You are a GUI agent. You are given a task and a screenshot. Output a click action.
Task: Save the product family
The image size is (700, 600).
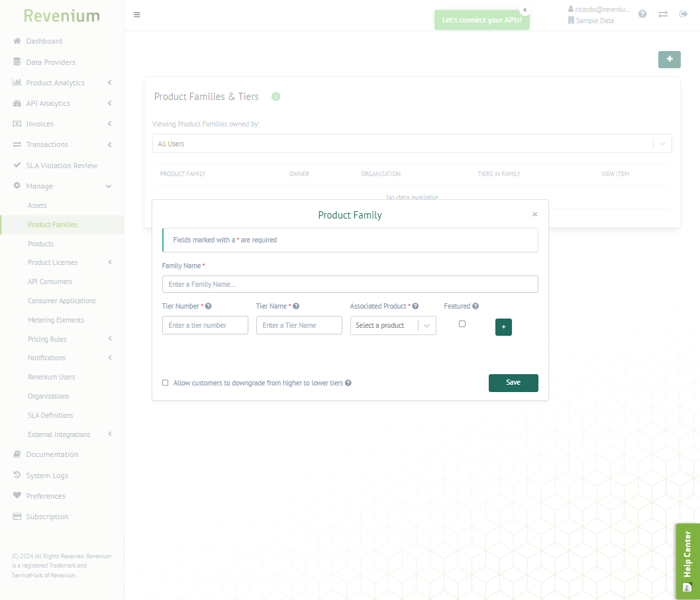pyautogui.click(x=513, y=383)
